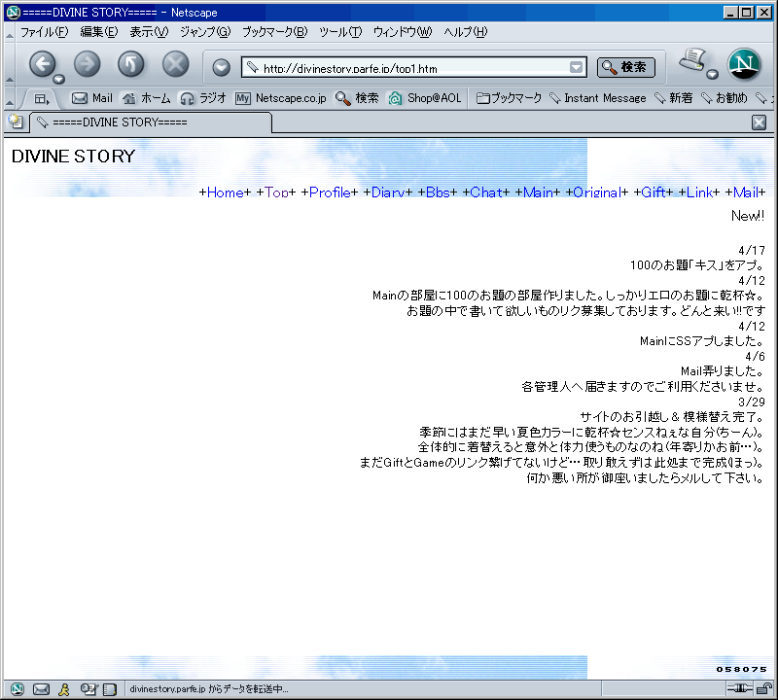
Task: Open Shop@AOL toolbar link
Action: pyautogui.click(x=425, y=98)
